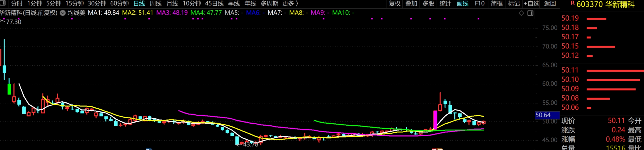This screenshot has height=150, width=644.
Task: Switch to the 月线 monthly chart
Action: [x=172, y=4]
